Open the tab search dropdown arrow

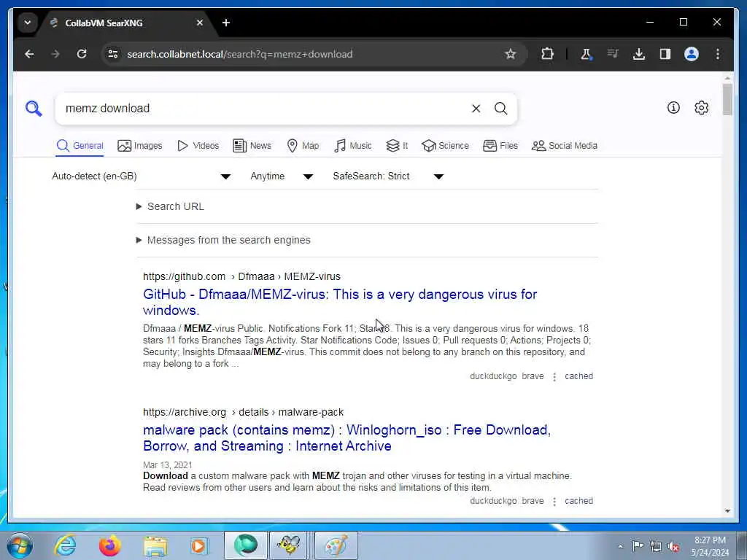pyautogui.click(x=28, y=23)
